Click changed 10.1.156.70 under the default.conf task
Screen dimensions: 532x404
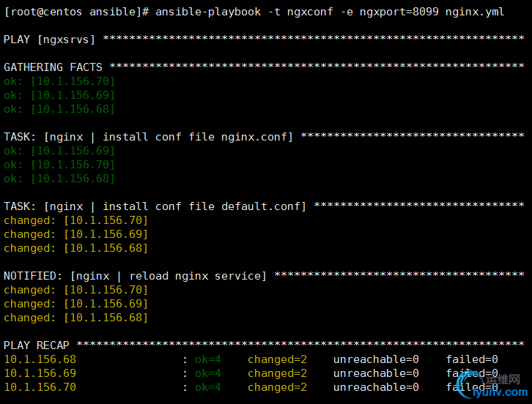click(x=76, y=220)
